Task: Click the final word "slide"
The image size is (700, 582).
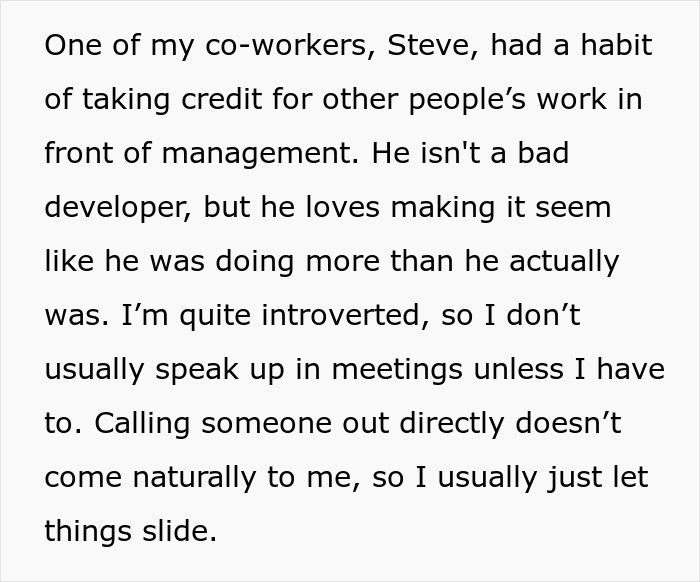Action: [x=181, y=532]
